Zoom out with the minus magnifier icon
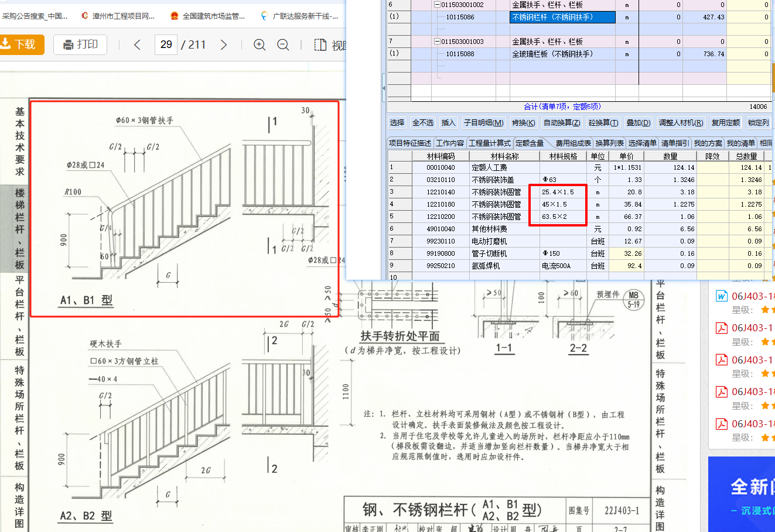 pos(283,45)
